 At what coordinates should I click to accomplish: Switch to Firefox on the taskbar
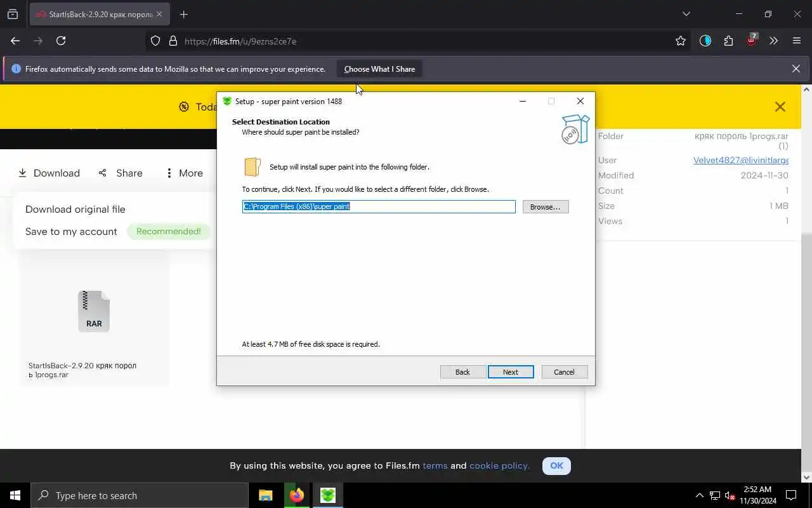pos(297,495)
